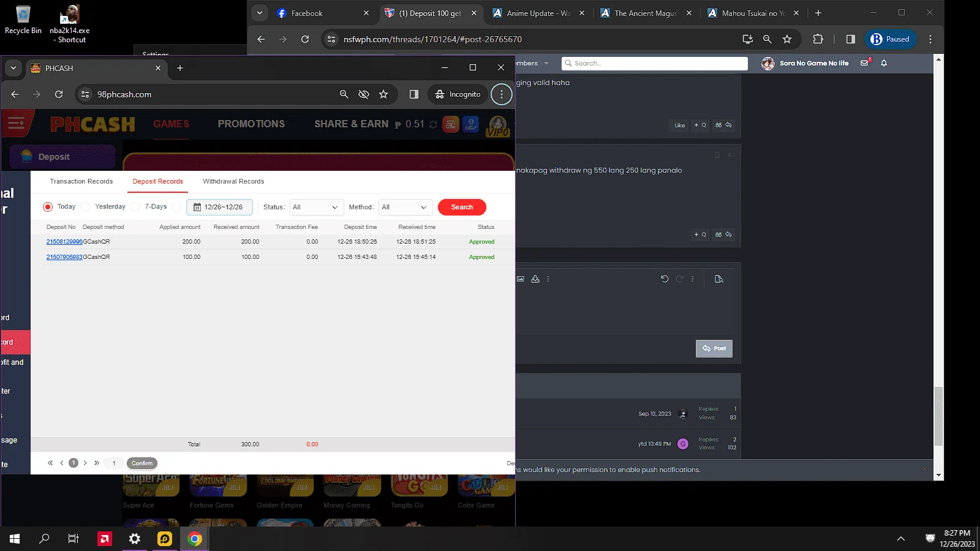Screen dimensions: 980x551
Task: Click the bookmark icon on post #7
Action: coord(717,155)
